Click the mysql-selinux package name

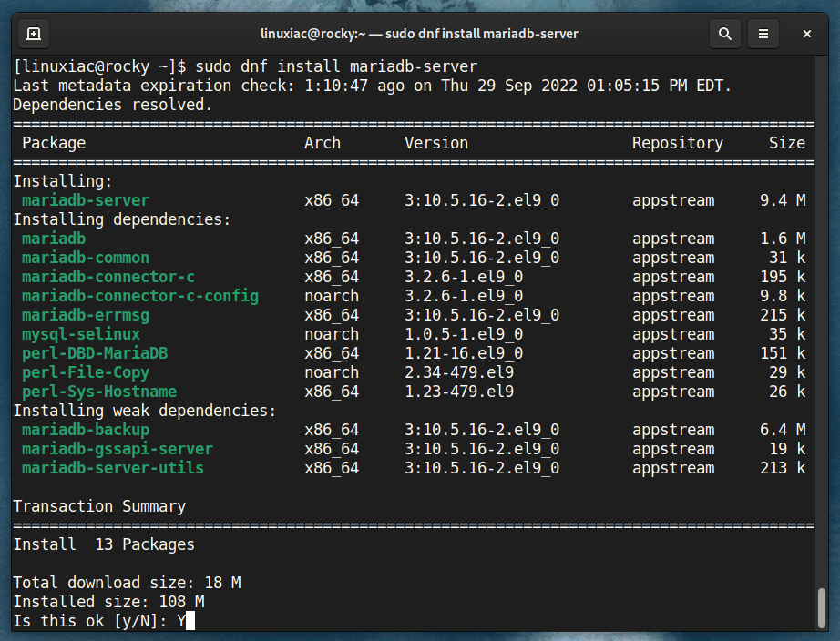[x=81, y=334]
